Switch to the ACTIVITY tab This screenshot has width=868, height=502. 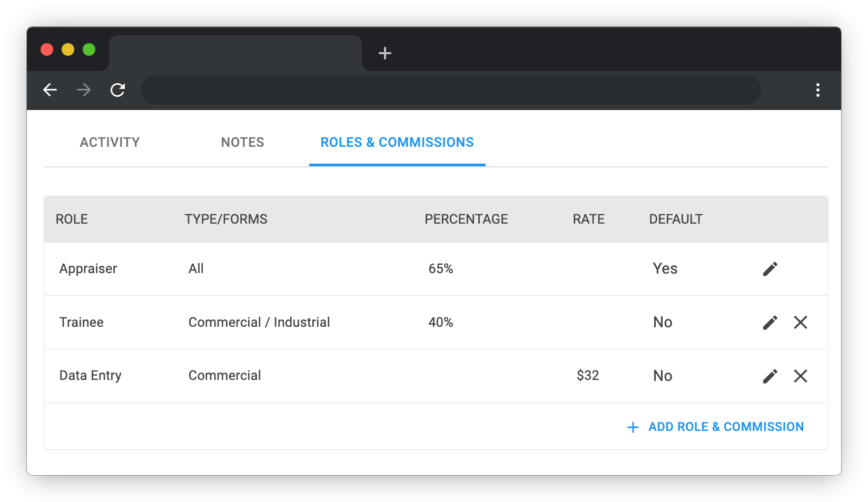coord(110,142)
